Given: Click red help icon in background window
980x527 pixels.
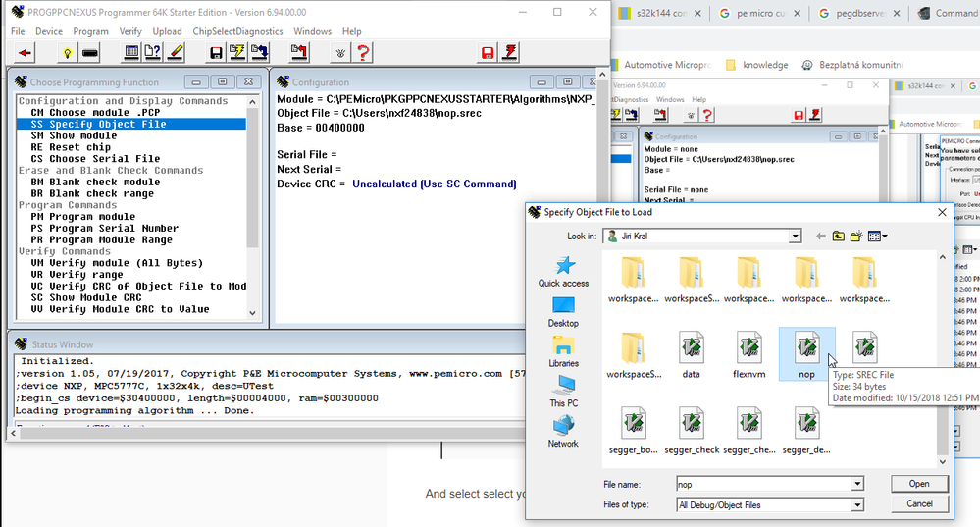Looking at the screenshot, I should pyautogui.click(x=707, y=115).
